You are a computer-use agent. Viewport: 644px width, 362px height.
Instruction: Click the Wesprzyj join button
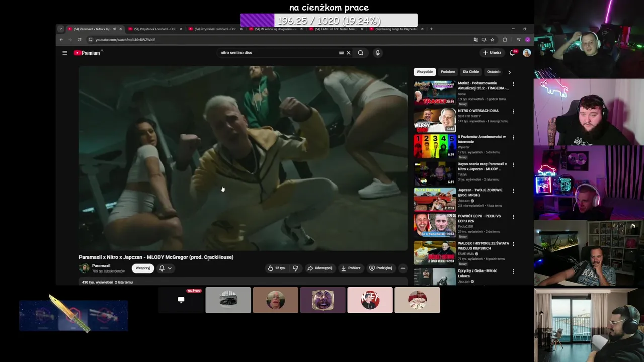143,268
